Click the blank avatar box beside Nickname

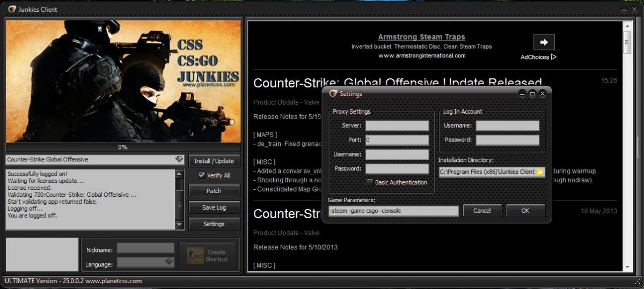tap(42, 255)
